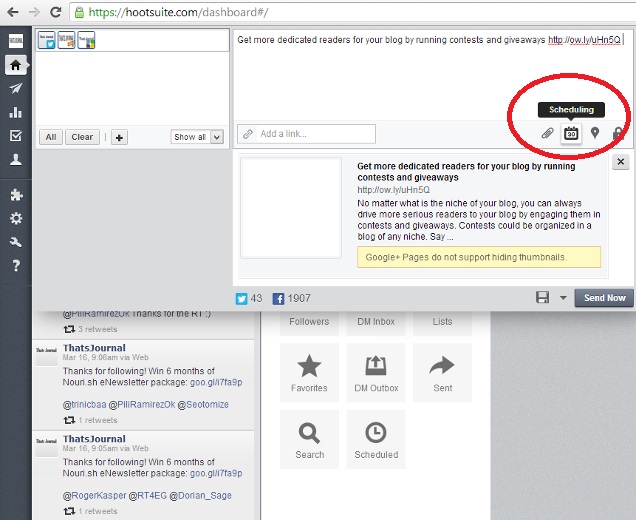Open the Search magnifier tile

[309, 439]
